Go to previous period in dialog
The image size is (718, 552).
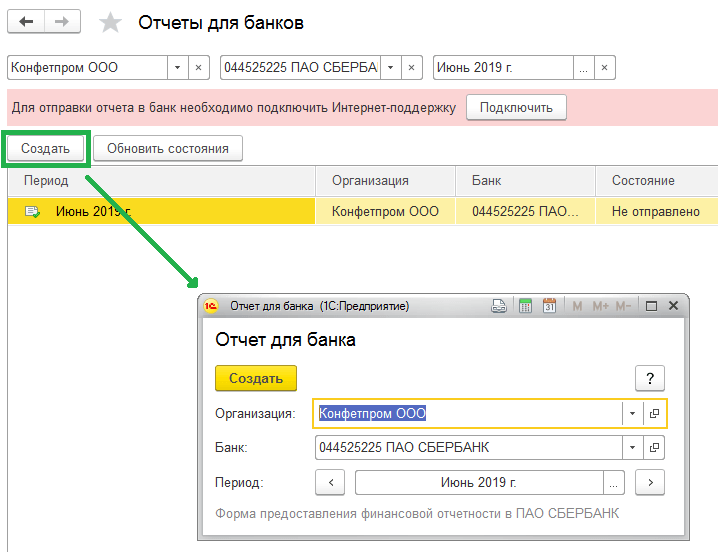tap(330, 482)
